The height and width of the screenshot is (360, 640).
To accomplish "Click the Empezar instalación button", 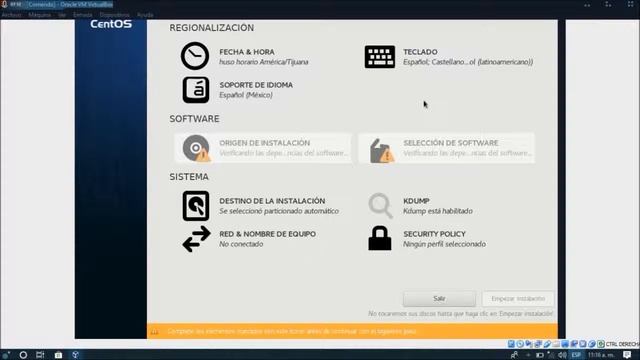I will 518,299.
